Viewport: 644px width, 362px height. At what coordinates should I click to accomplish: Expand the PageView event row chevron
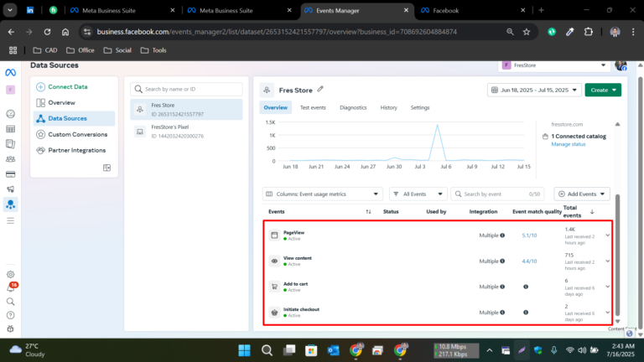[x=607, y=235]
